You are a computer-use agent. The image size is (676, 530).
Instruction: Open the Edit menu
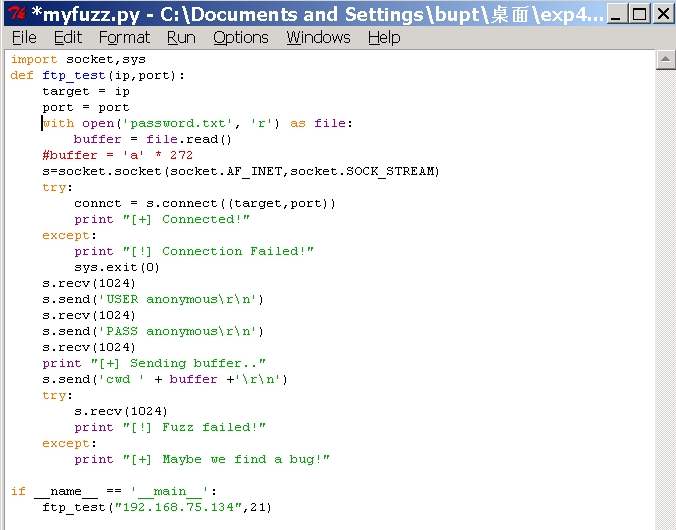tap(68, 37)
